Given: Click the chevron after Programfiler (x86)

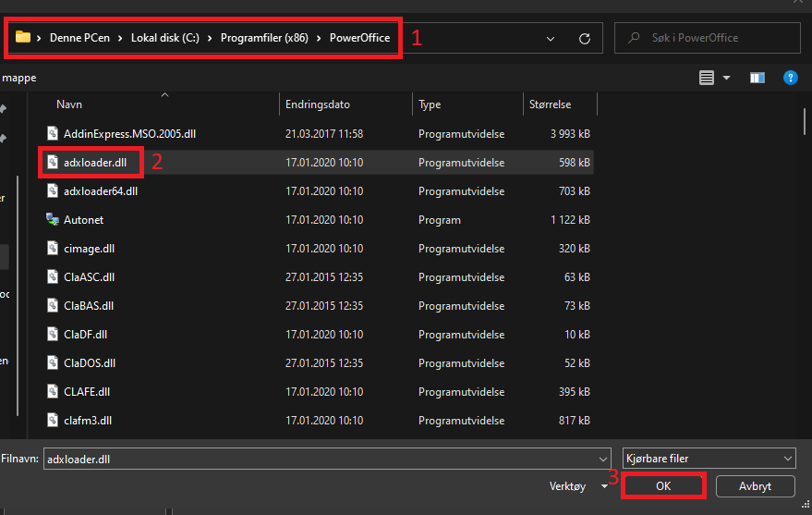Looking at the screenshot, I should [319, 38].
